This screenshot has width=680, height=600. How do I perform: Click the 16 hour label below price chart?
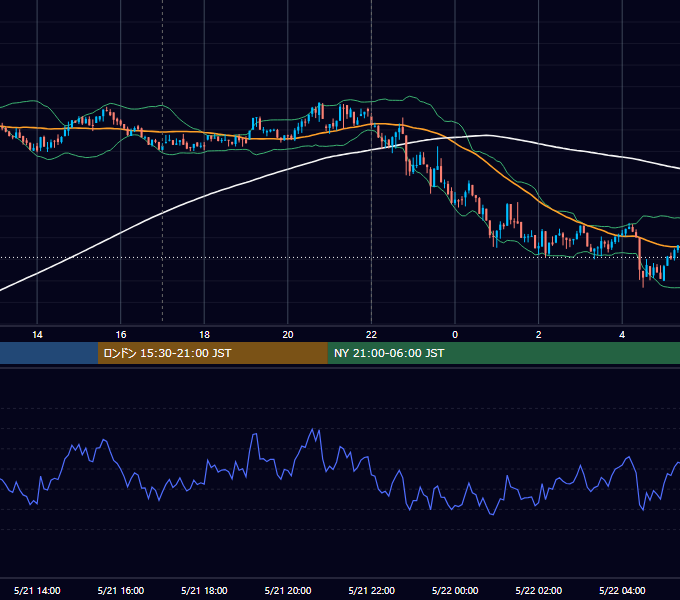tap(121, 335)
